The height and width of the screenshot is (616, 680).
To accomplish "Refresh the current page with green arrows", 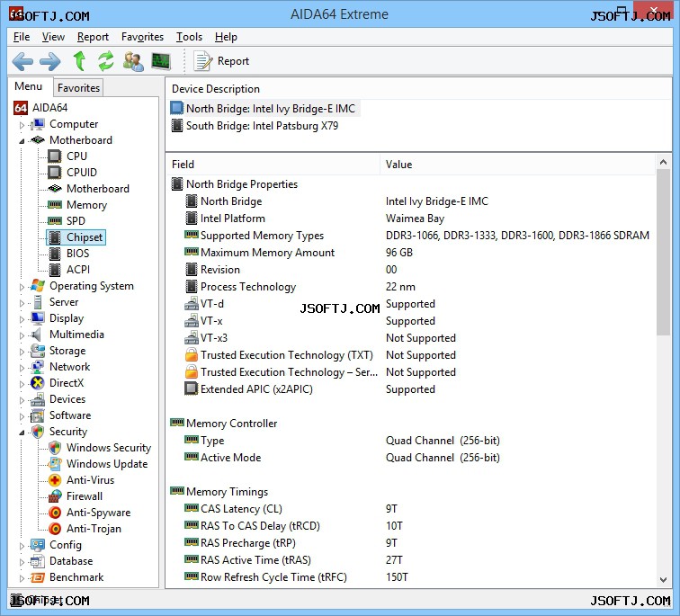I will tap(106, 60).
